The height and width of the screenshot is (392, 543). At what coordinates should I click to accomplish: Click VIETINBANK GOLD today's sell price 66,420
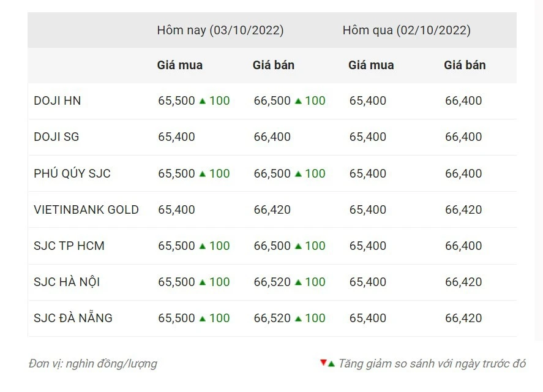tap(272, 209)
